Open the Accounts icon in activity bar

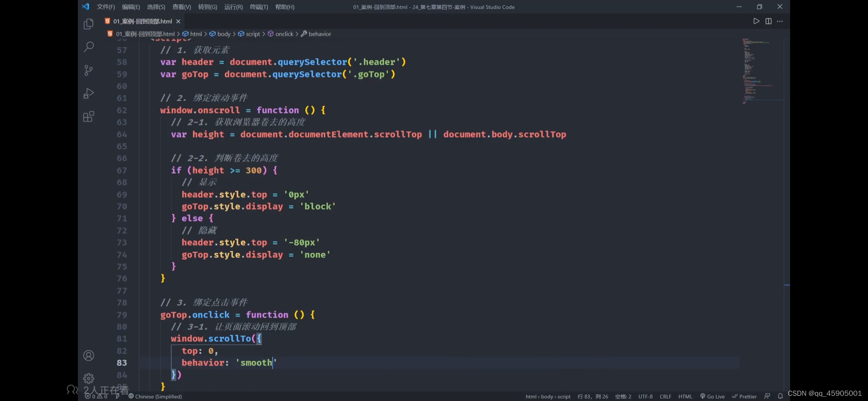pos(88,355)
